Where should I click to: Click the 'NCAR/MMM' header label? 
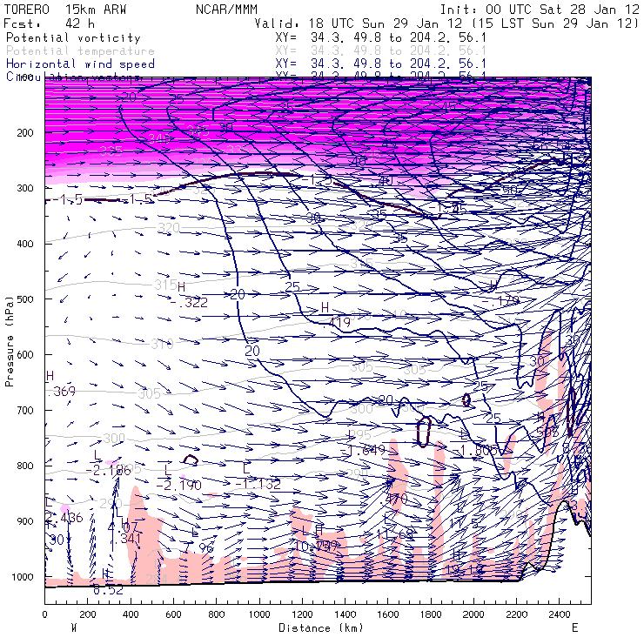coord(227,10)
